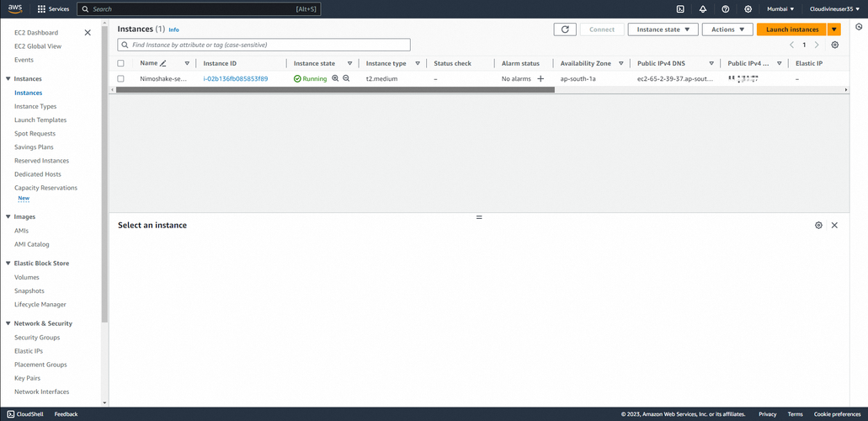Go to the previous page arrow
The image size is (868, 421).
[x=791, y=45]
